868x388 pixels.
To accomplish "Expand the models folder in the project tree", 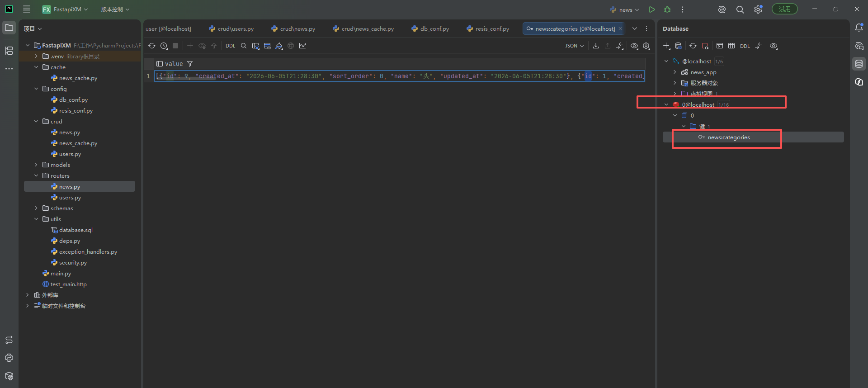I will pos(36,165).
